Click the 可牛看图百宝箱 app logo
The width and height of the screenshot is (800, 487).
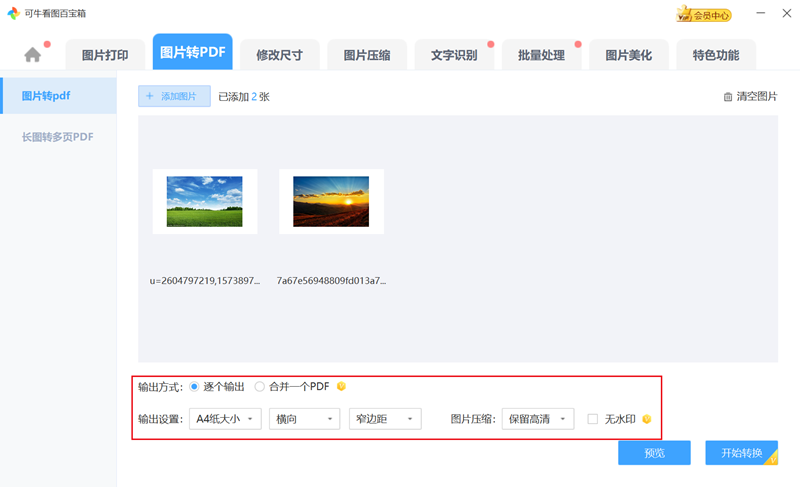point(14,13)
